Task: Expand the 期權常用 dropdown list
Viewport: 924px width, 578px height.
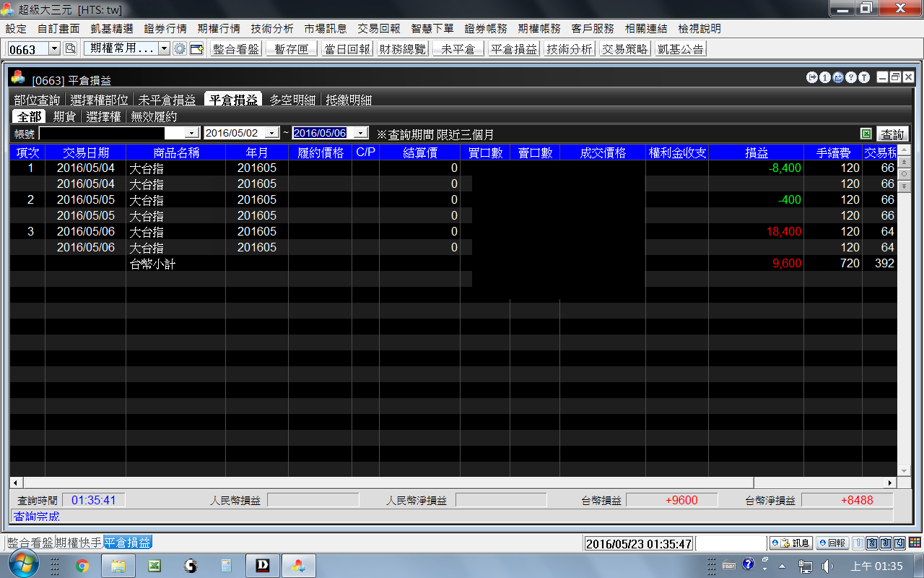Action: [163, 49]
